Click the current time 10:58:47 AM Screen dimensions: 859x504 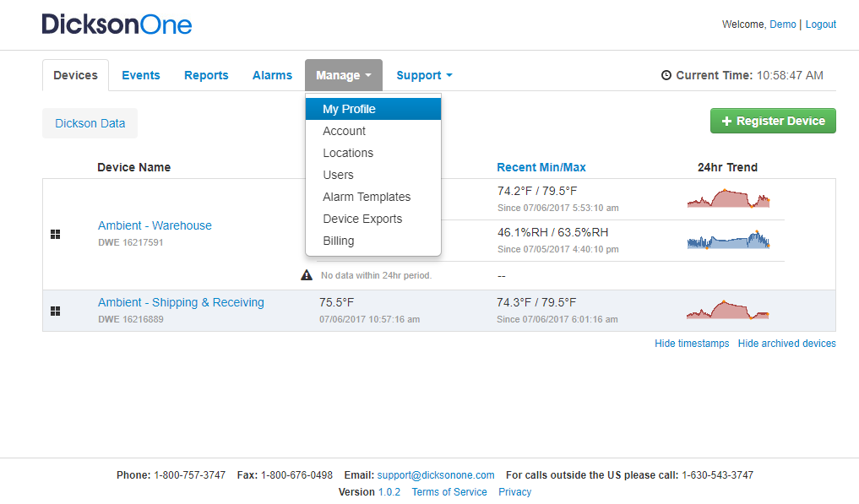pos(790,75)
